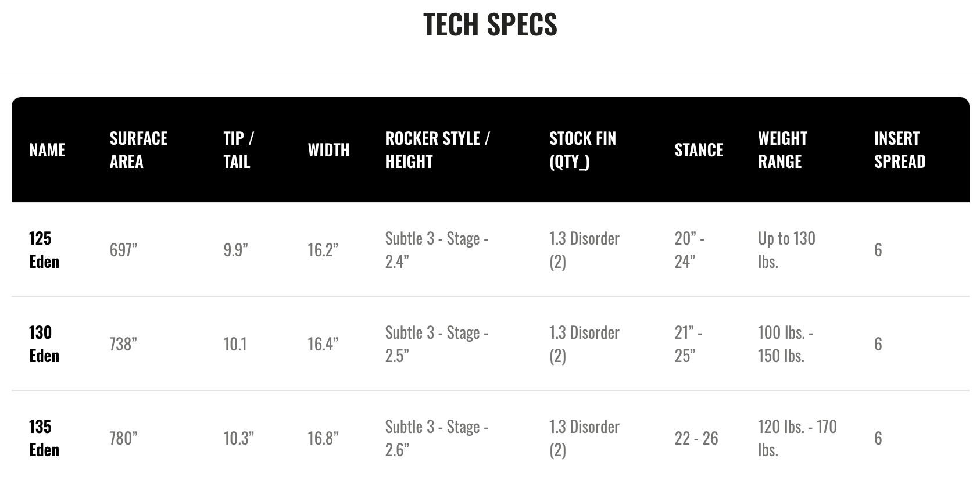Select the INSERT SPREAD column header
Viewport: 980px width, 480px height.
[900, 150]
